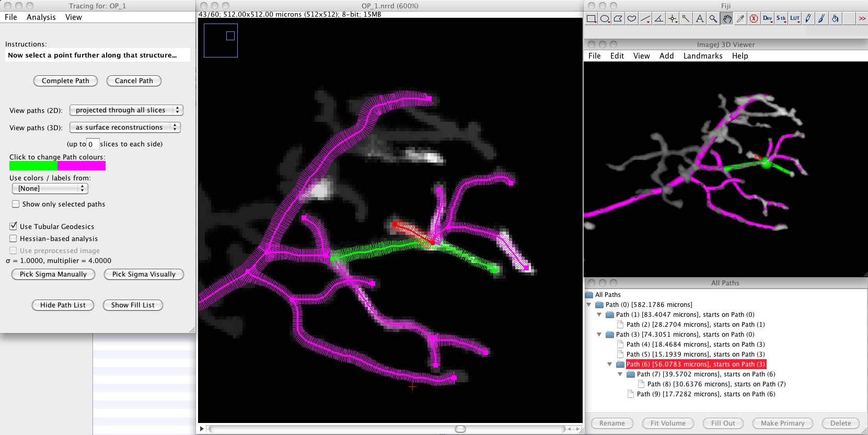
Task: Activate the Angle tool
Action: 659,19
